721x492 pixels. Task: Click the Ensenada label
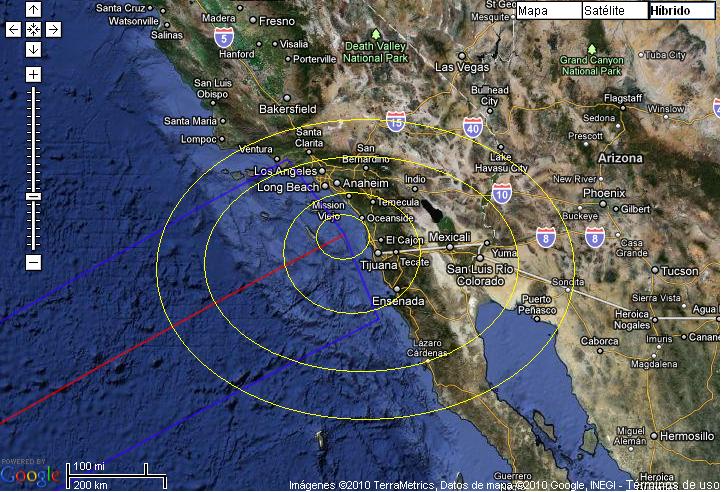pyautogui.click(x=398, y=301)
